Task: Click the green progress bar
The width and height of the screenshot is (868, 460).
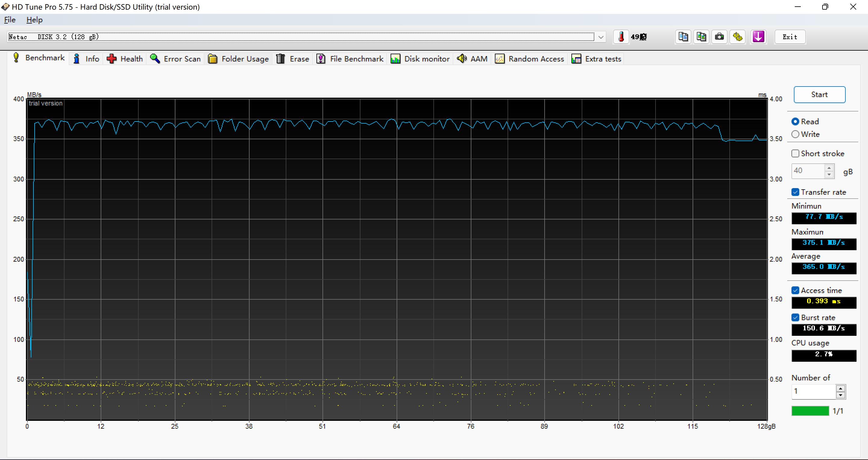Action: (x=810, y=411)
